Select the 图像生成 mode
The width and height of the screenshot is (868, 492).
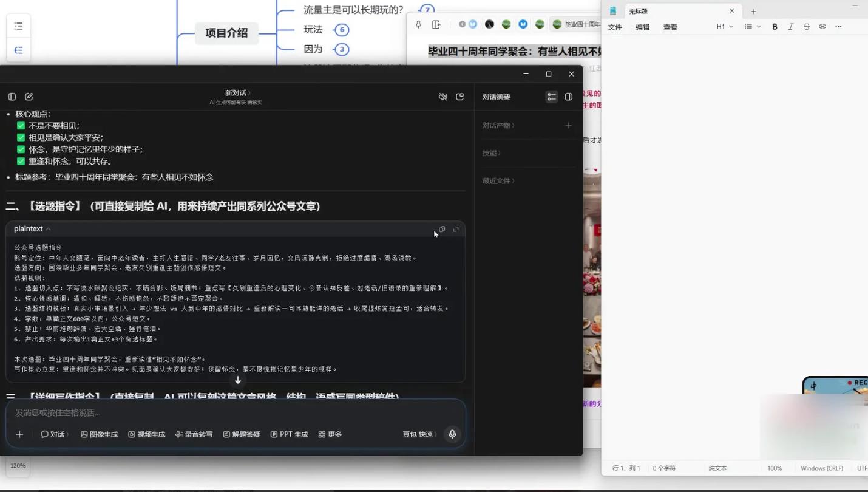pyautogui.click(x=99, y=434)
